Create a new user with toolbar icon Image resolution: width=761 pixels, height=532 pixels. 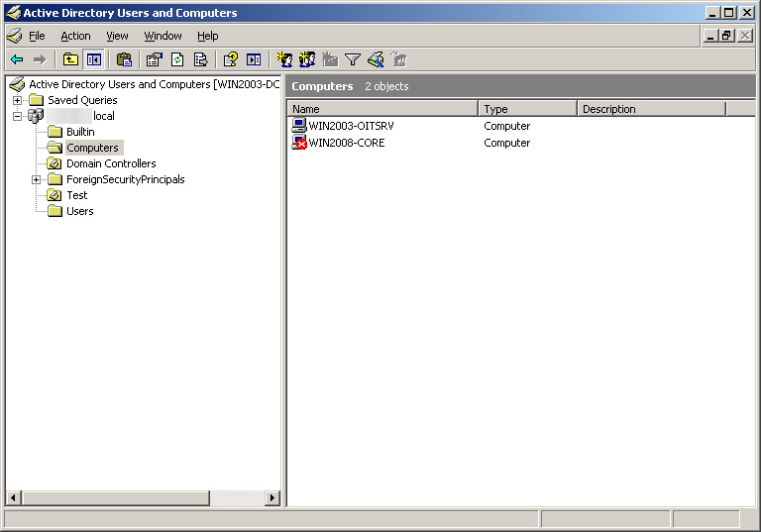pyautogui.click(x=284, y=59)
